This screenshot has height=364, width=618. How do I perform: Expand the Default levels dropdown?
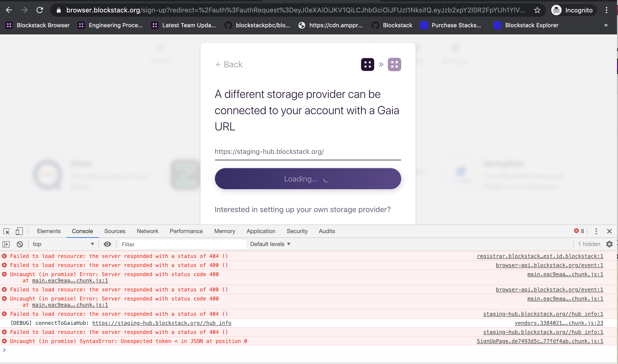click(270, 244)
